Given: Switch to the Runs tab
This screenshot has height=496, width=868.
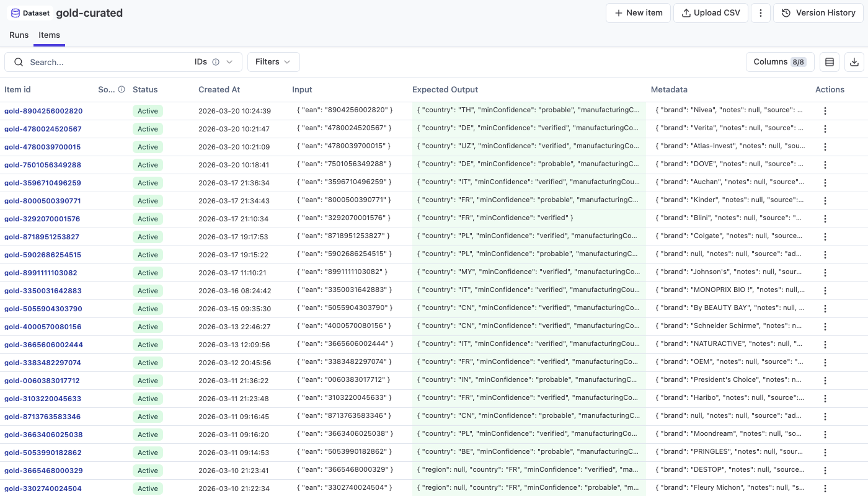Looking at the screenshot, I should [x=19, y=35].
